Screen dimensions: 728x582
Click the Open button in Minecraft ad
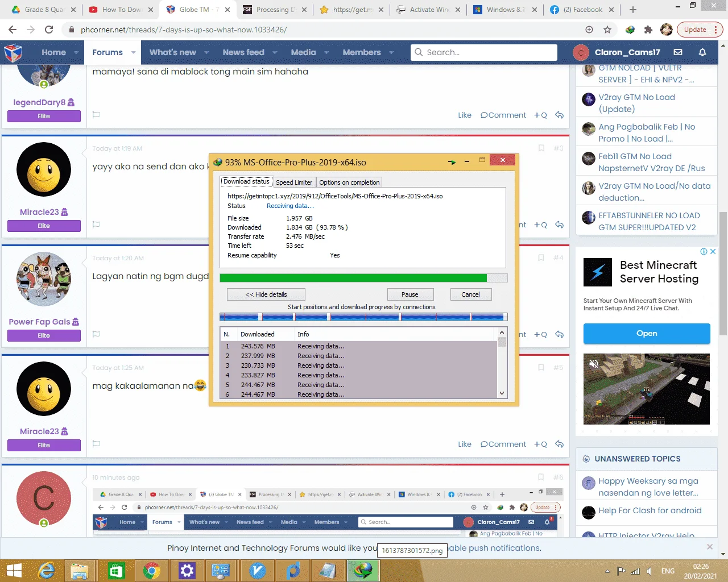[647, 334]
